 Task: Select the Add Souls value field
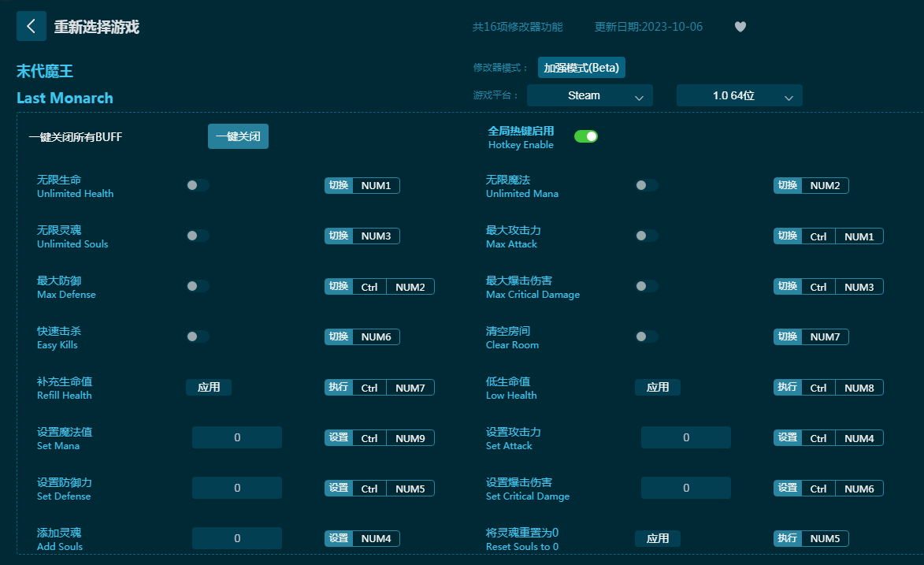tap(237, 538)
